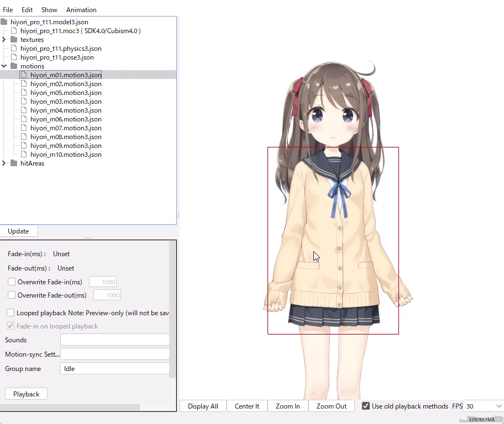
Task: Open the File menu
Action: coord(8,10)
